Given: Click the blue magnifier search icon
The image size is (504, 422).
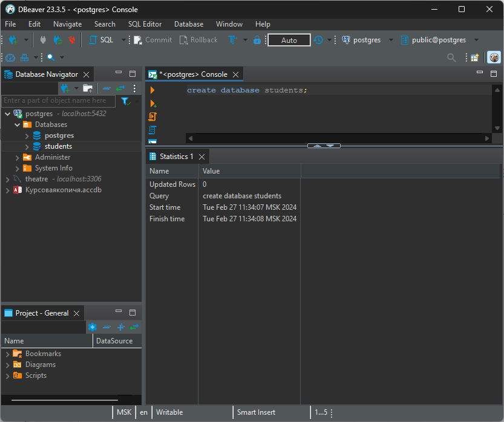Looking at the screenshot, I should pos(51,57).
